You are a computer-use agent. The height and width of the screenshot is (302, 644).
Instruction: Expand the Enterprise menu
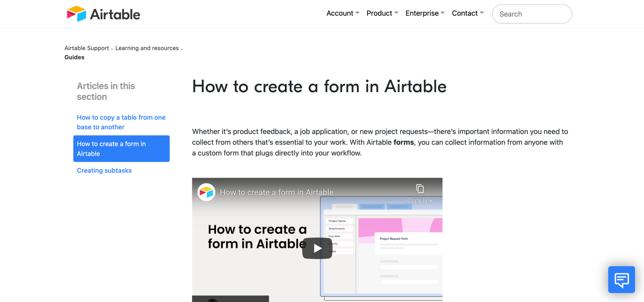[x=425, y=13]
